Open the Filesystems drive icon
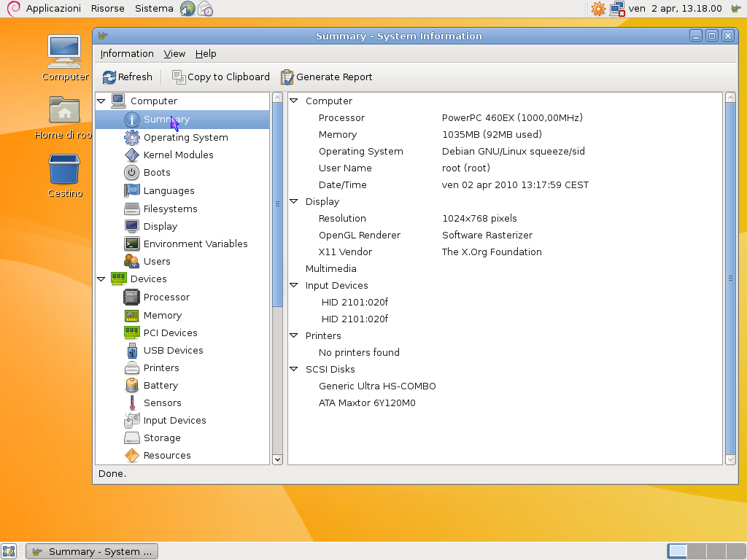Image resolution: width=747 pixels, height=560 pixels. point(132,209)
